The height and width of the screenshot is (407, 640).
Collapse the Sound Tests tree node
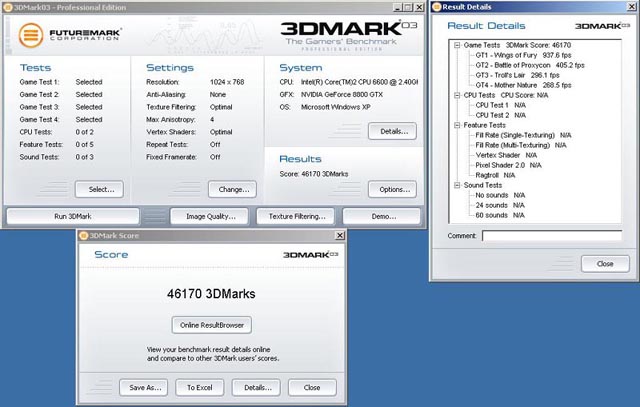click(457, 185)
